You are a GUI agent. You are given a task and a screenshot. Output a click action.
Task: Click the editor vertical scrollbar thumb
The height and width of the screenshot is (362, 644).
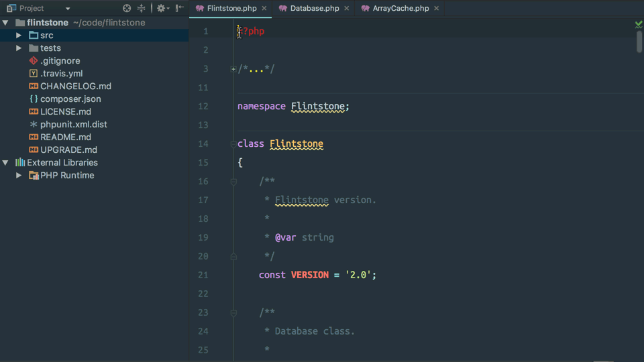(x=639, y=42)
